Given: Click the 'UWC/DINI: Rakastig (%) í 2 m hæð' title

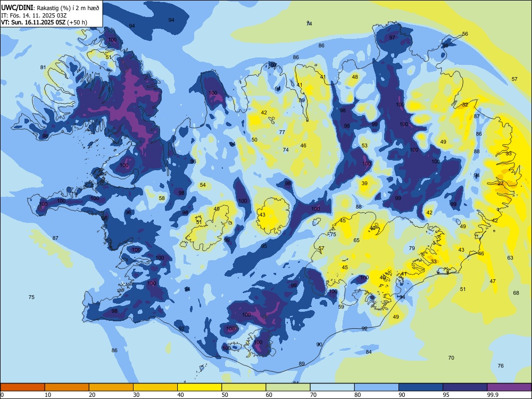Looking at the screenshot, I should click(x=50, y=8).
